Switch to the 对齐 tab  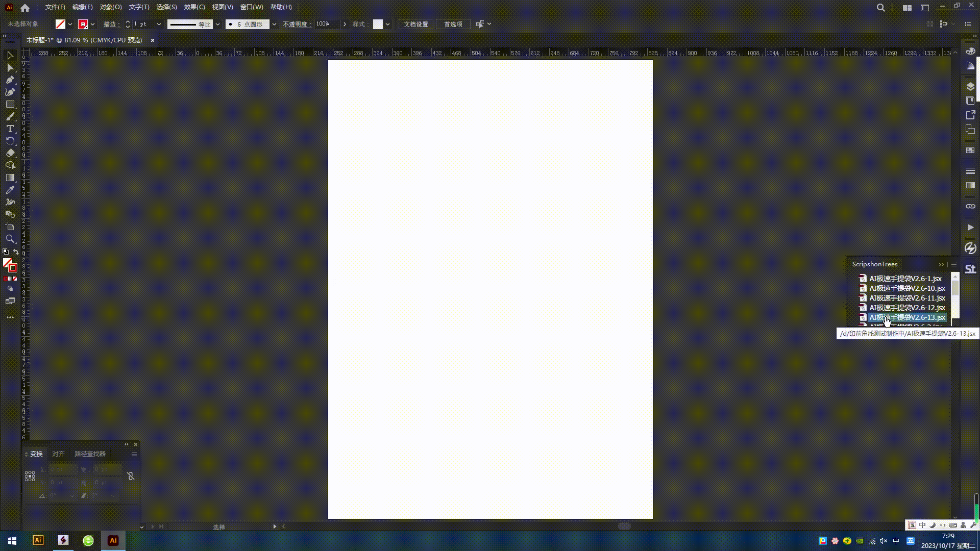pos(58,454)
